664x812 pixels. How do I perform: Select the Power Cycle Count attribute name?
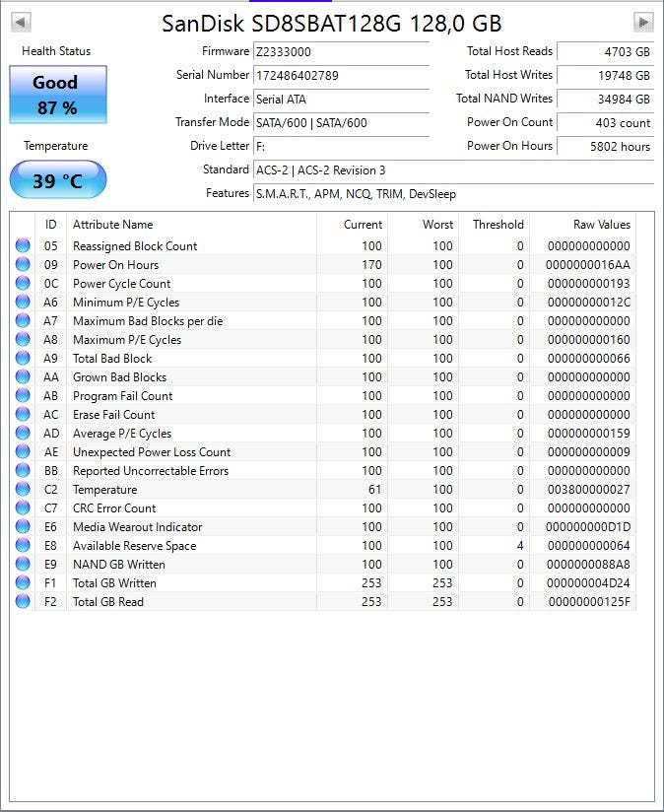(x=121, y=283)
